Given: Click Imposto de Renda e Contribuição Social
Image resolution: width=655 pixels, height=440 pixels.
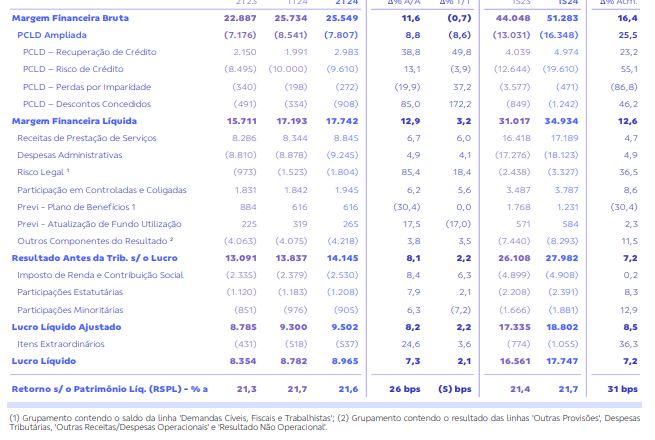Looking at the screenshot, I should point(100,275).
